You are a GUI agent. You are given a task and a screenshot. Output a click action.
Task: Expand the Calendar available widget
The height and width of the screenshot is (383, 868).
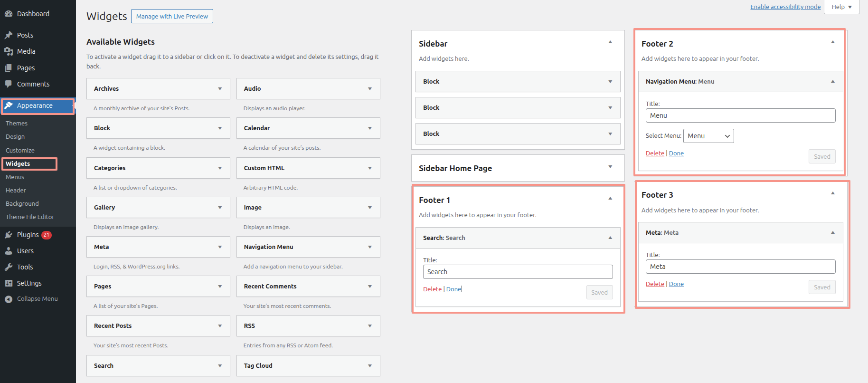point(370,128)
